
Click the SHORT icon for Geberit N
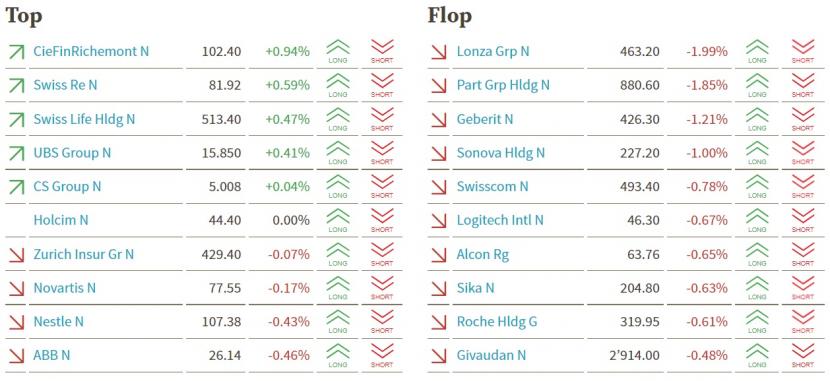pyautogui.click(x=802, y=119)
